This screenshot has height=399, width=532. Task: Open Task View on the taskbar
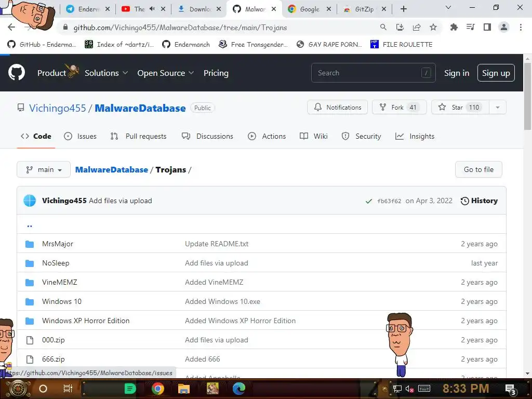[68, 389]
